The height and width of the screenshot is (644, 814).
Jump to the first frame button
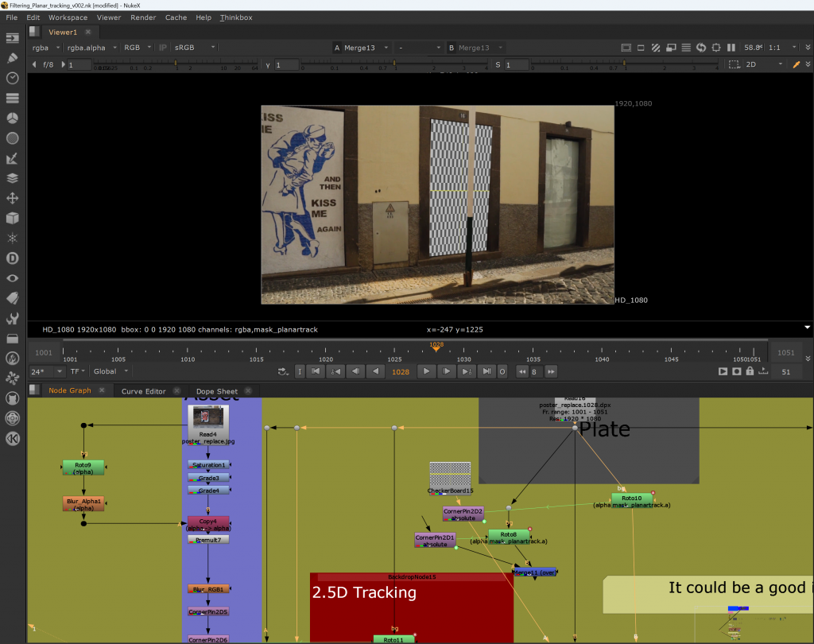coord(316,371)
